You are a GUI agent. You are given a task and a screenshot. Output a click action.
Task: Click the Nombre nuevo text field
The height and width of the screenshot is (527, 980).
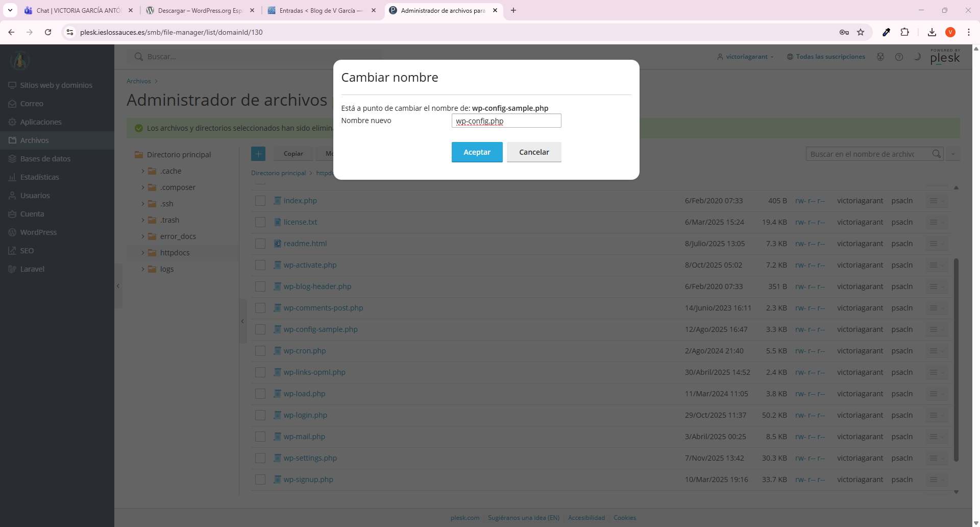click(x=506, y=121)
